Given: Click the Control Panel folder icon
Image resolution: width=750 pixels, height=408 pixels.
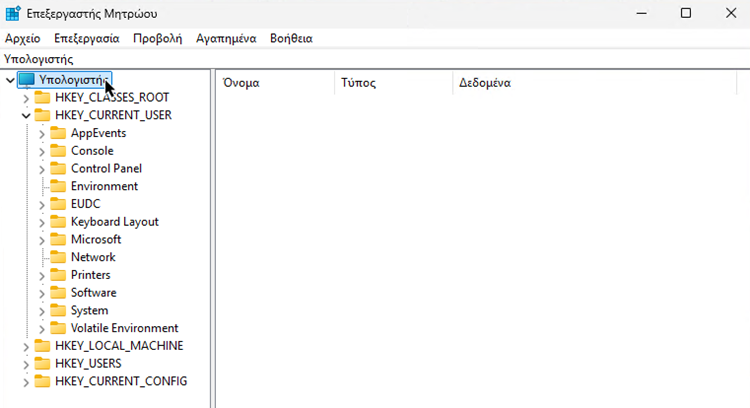Looking at the screenshot, I should pos(58,168).
